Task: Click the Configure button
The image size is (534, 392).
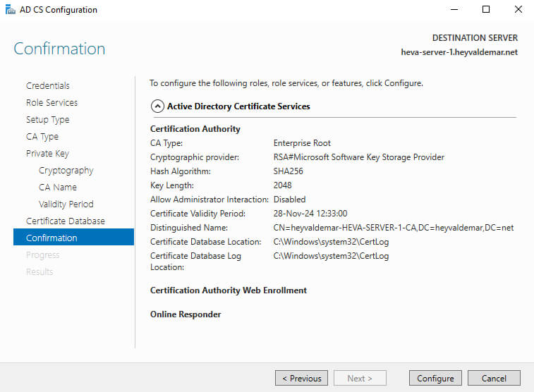Action: 435,378
